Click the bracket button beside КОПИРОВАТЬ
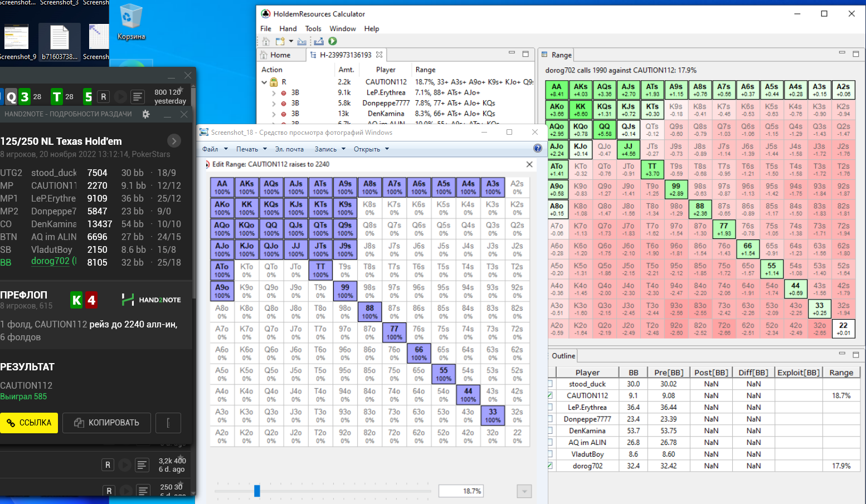 click(x=168, y=423)
